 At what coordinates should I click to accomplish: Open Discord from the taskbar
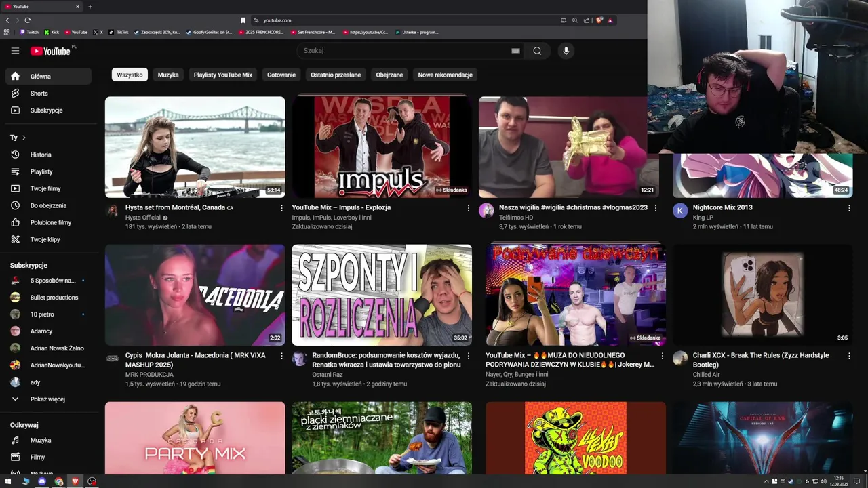42,481
